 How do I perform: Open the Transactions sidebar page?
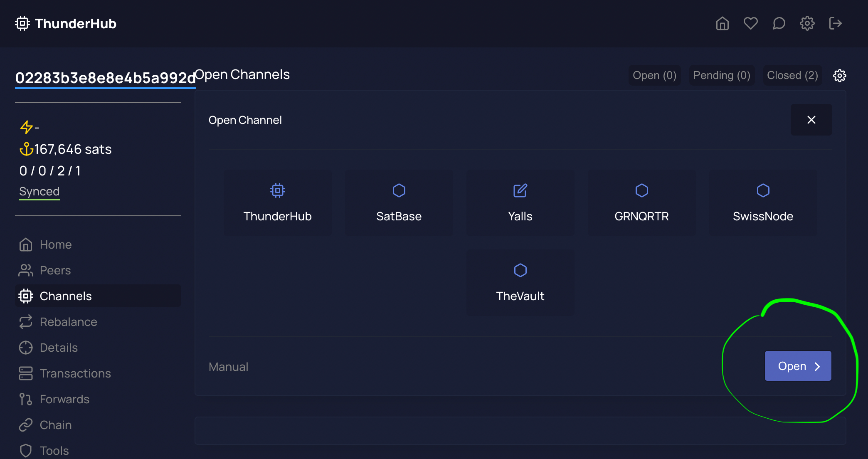pos(75,373)
